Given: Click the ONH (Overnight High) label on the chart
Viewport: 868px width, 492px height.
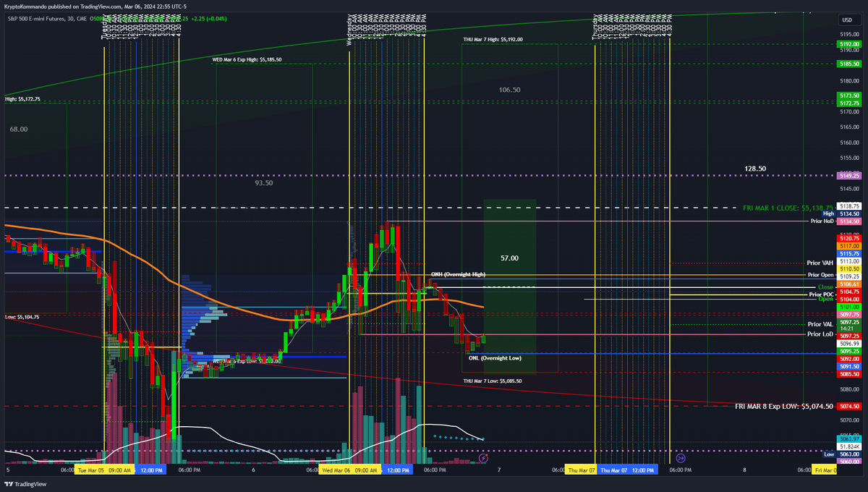Looking at the screenshot, I should pyautogui.click(x=458, y=274).
